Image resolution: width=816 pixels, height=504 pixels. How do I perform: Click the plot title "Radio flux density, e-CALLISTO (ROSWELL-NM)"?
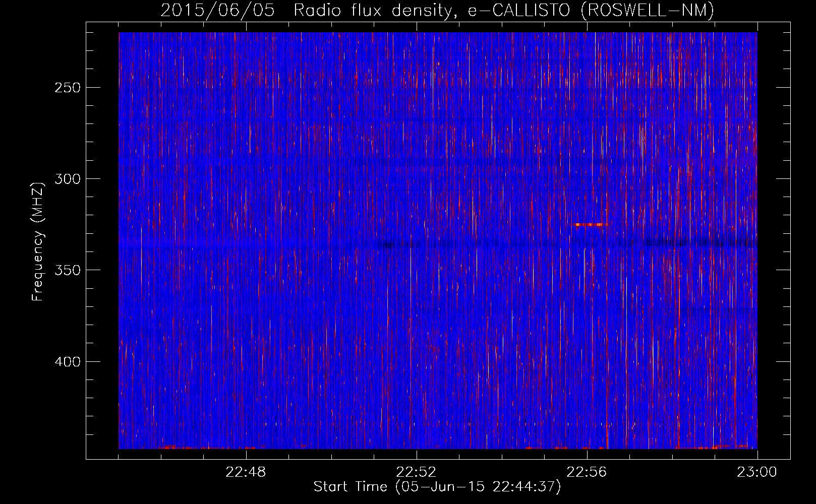click(504, 10)
